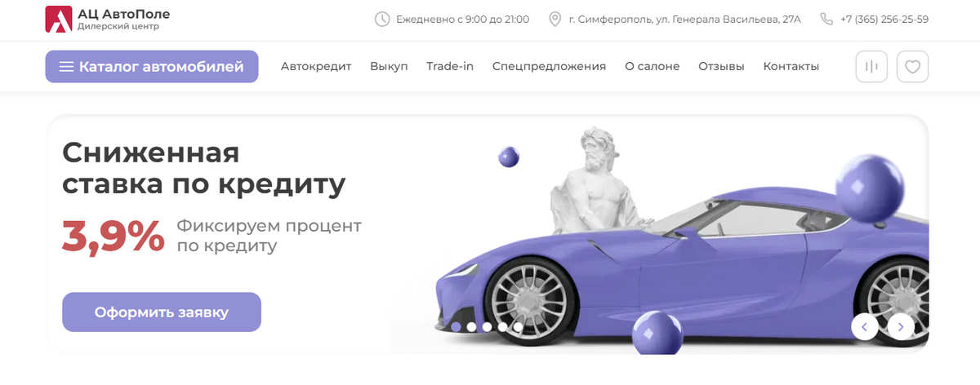Click the clock icon near working hours

point(382,19)
